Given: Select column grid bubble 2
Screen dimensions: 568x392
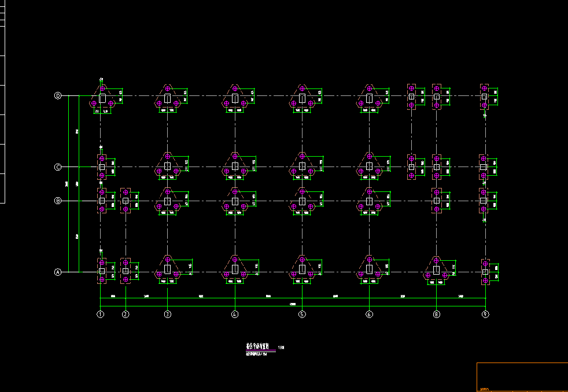Looking at the screenshot, I should click(x=126, y=315).
